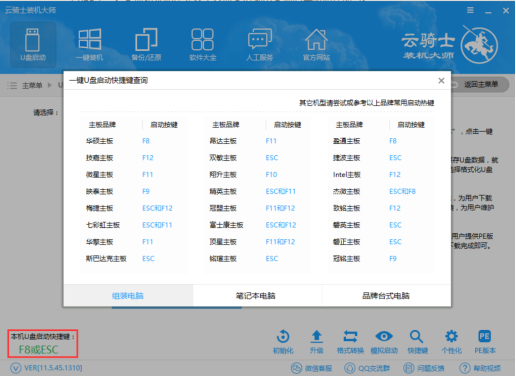This screenshot has width=516, height=376.
Task: Select the 微星主板 row
Action: point(133,175)
